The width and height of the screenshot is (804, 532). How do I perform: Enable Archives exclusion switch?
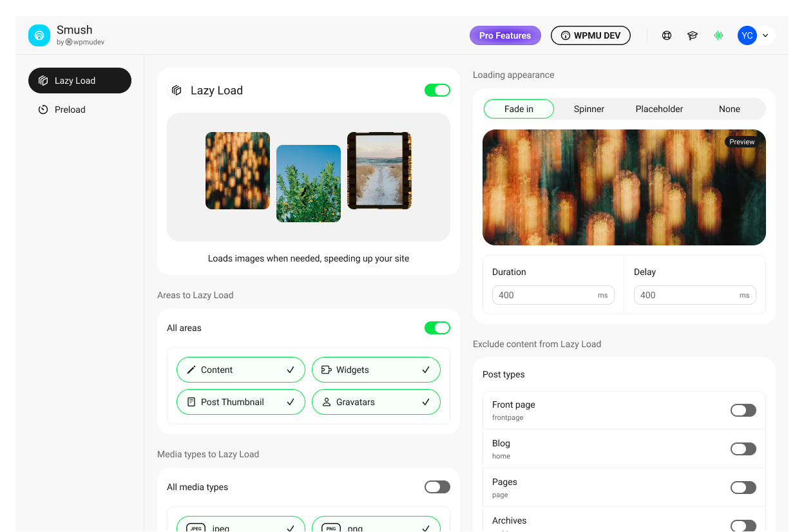pyautogui.click(x=743, y=526)
